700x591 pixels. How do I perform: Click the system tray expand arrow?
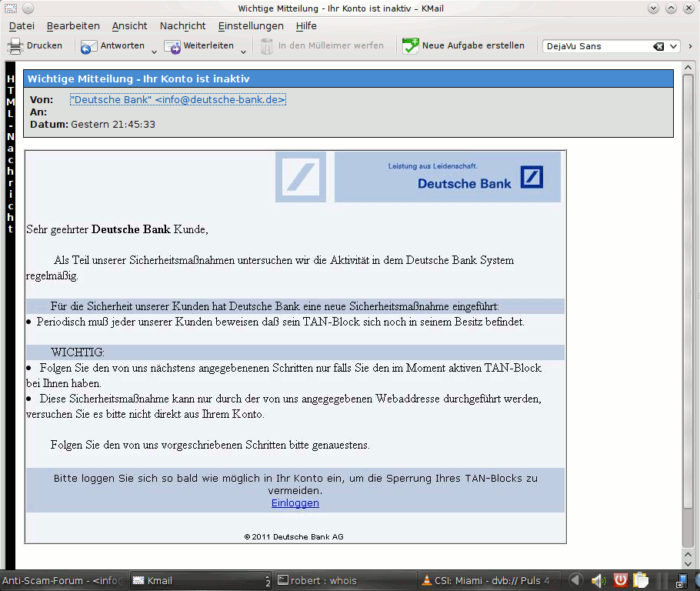[x=575, y=579]
